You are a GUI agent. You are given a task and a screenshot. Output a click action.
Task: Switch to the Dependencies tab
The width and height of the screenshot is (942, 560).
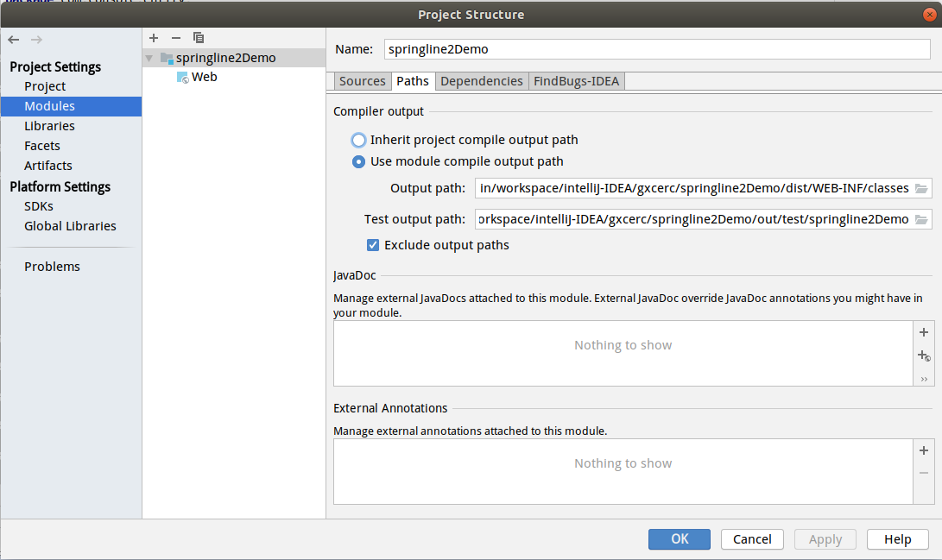tap(481, 81)
